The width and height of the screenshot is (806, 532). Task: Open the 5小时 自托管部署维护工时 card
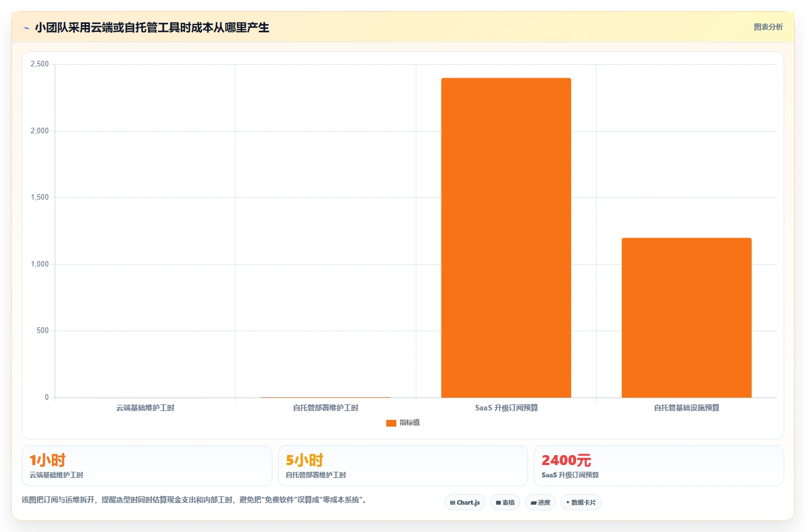402,466
